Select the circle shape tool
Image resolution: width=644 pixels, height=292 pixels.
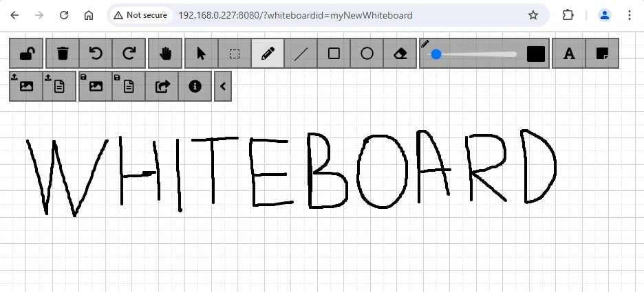[367, 53]
